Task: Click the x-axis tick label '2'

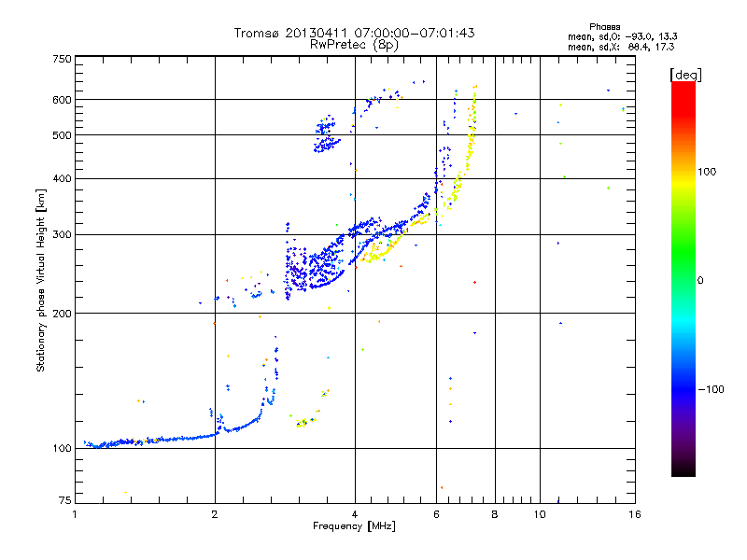Action: 215,514
